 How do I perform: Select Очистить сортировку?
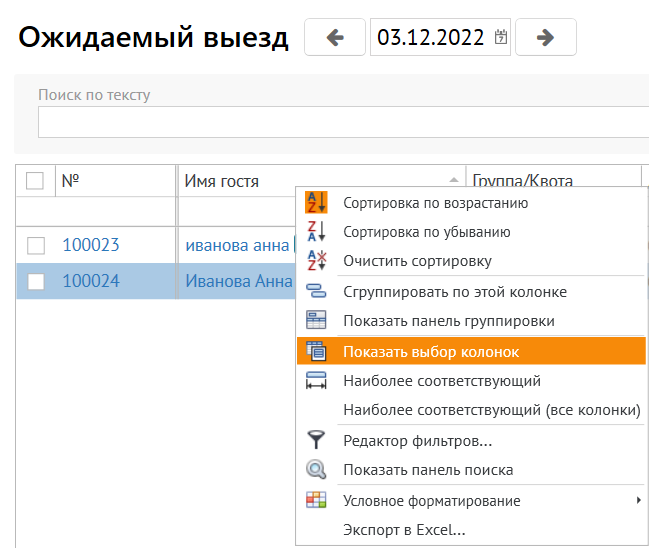471,261
